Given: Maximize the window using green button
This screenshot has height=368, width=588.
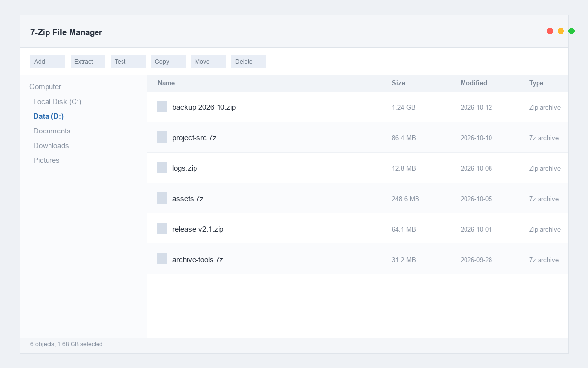Looking at the screenshot, I should pyautogui.click(x=572, y=31).
